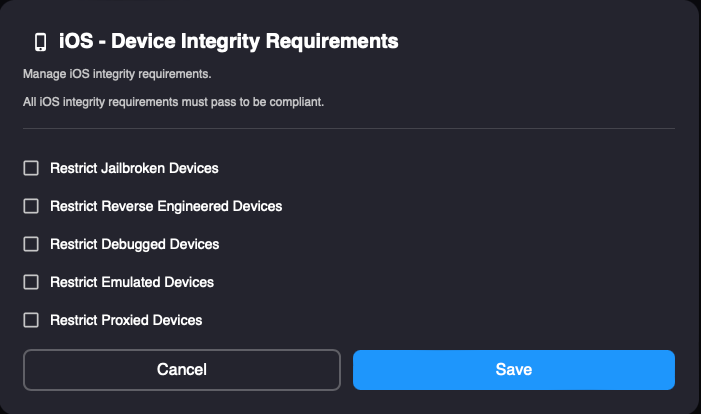Save the integrity requirements
Viewport: 701px width, 414px height.
(x=514, y=369)
